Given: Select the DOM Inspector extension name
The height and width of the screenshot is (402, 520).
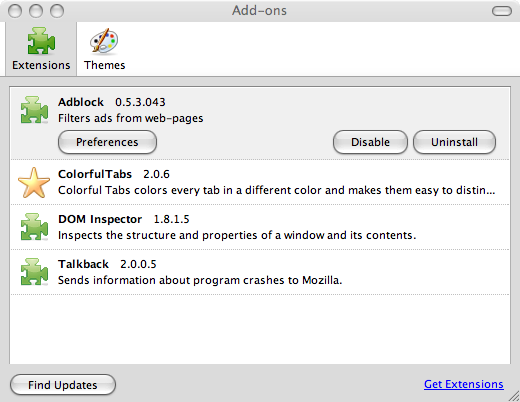Looking at the screenshot, I should click(x=100, y=219).
